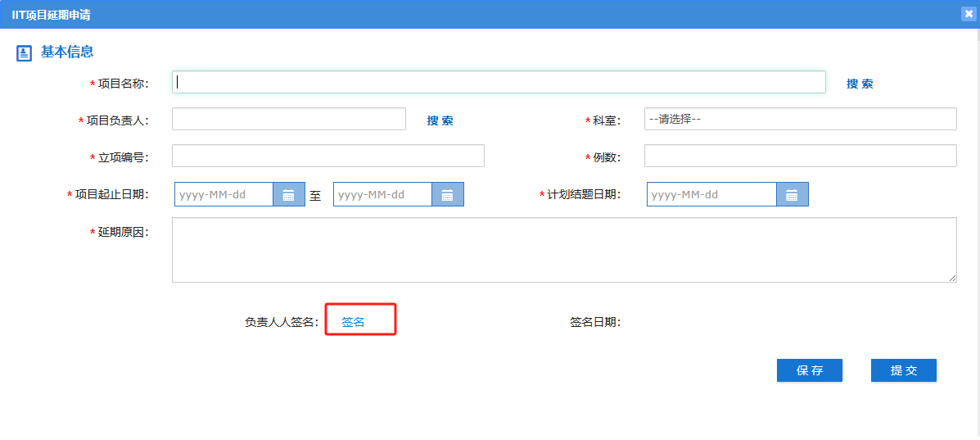Click the planned completion date text box
The image size is (980, 440).
pos(711,194)
